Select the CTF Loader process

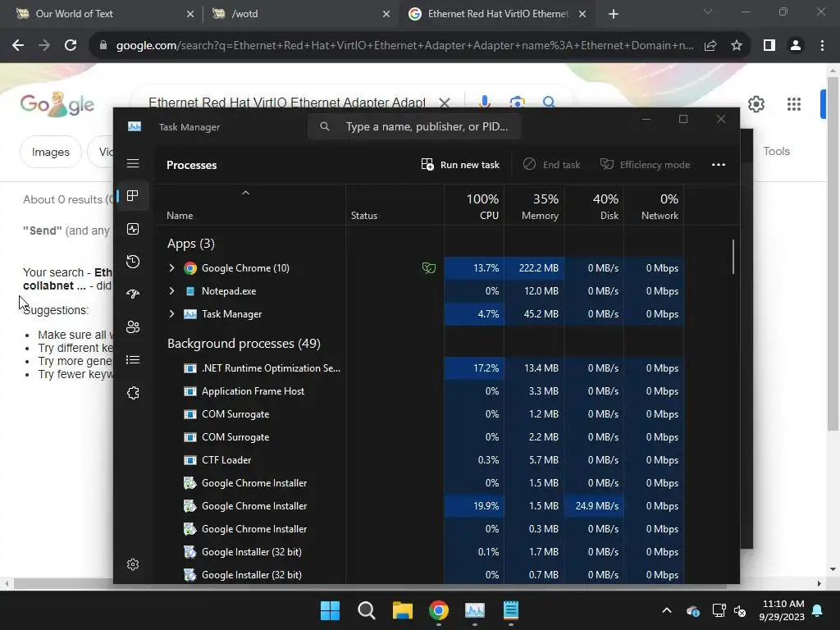(x=418, y=459)
